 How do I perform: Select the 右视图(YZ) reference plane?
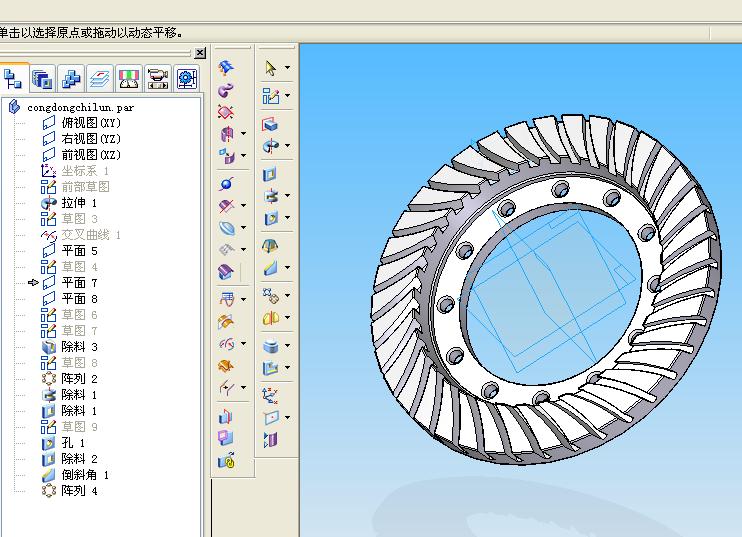coord(91,139)
